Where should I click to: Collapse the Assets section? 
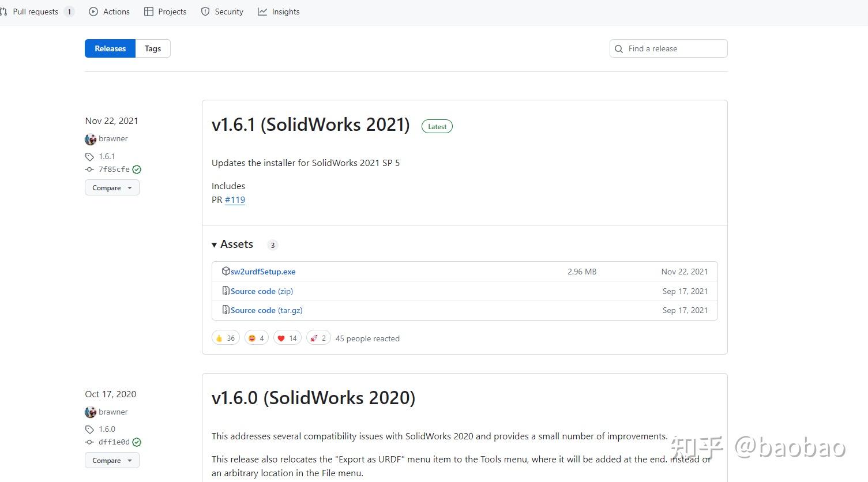pos(215,244)
